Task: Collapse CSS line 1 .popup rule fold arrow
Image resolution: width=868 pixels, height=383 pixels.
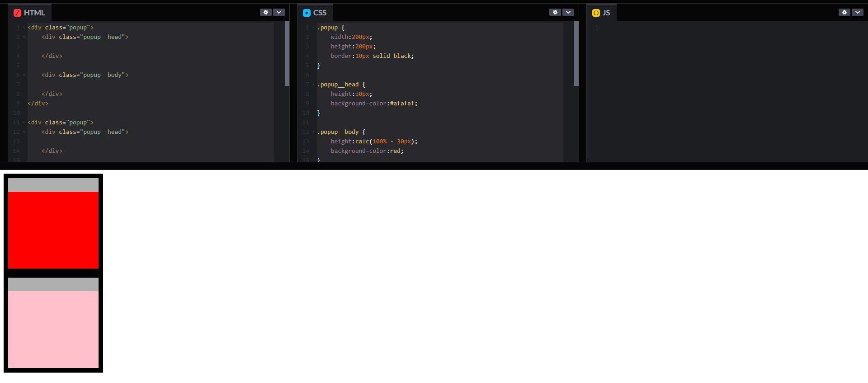Action: click(313, 28)
